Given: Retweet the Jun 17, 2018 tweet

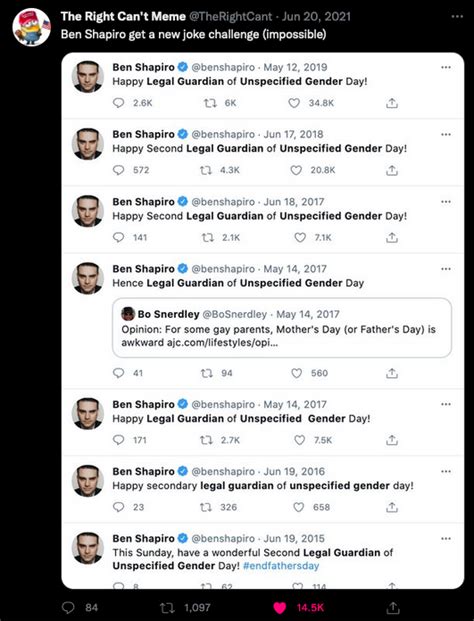Looking at the screenshot, I should pyautogui.click(x=206, y=170).
